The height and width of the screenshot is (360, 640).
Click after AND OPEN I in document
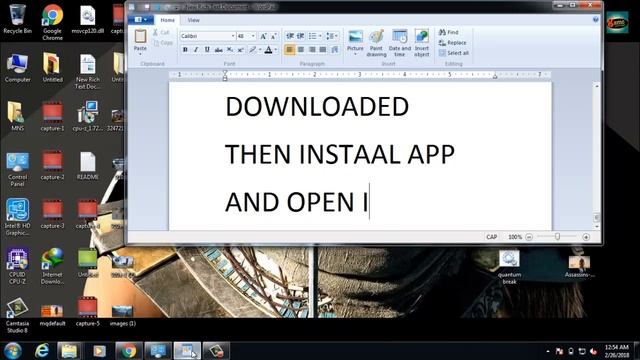point(369,202)
